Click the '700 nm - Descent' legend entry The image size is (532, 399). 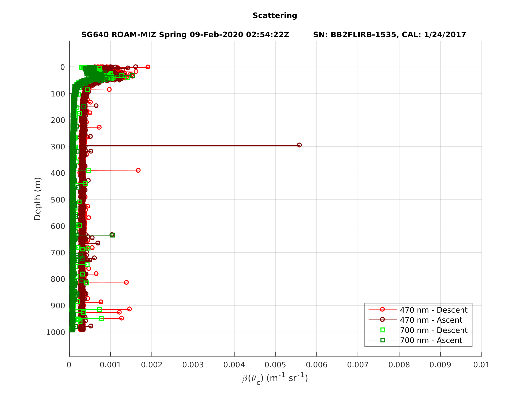(x=418, y=330)
